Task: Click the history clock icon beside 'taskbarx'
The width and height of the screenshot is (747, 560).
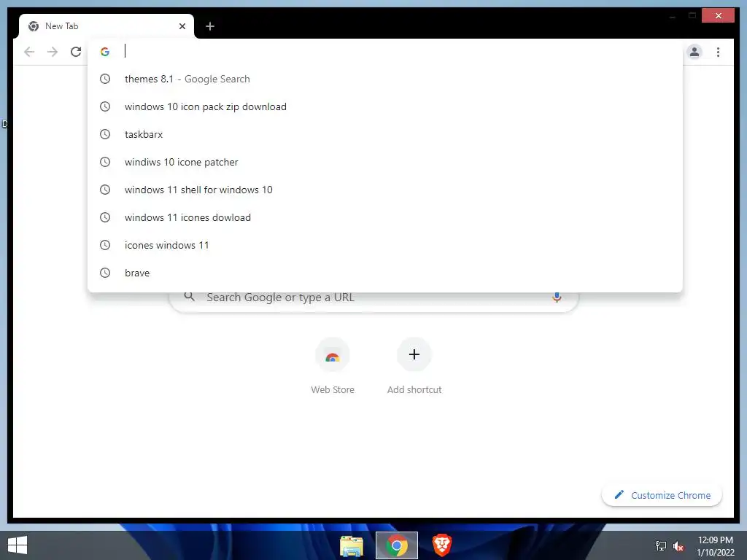Action: coord(105,134)
